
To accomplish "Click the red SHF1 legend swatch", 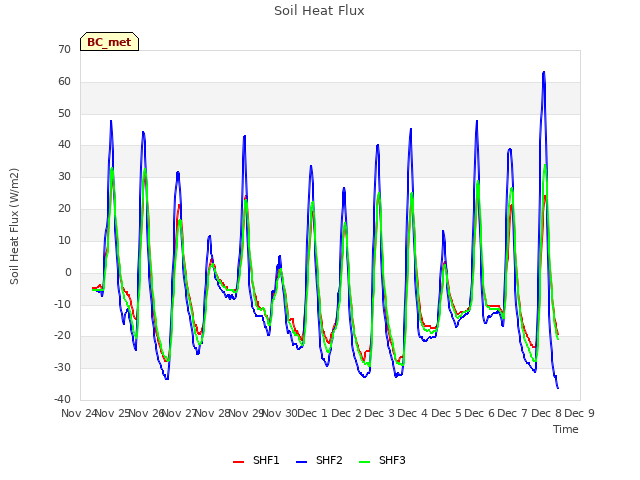I will (238, 462).
